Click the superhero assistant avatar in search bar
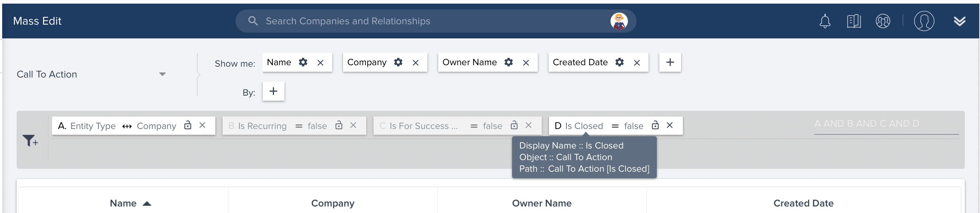980x213 pixels. click(618, 21)
